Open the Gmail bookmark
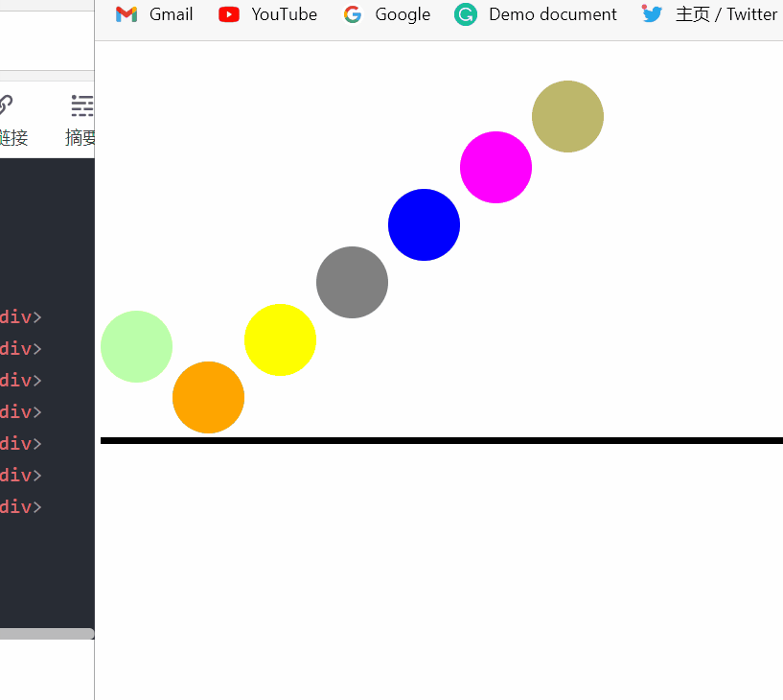This screenshot has height=700, width=783. coord(153,14)
